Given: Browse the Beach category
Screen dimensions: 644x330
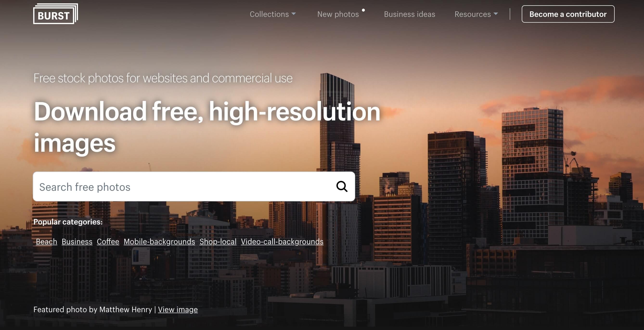Looking at the screenshot, I should [x=46, y=241].
